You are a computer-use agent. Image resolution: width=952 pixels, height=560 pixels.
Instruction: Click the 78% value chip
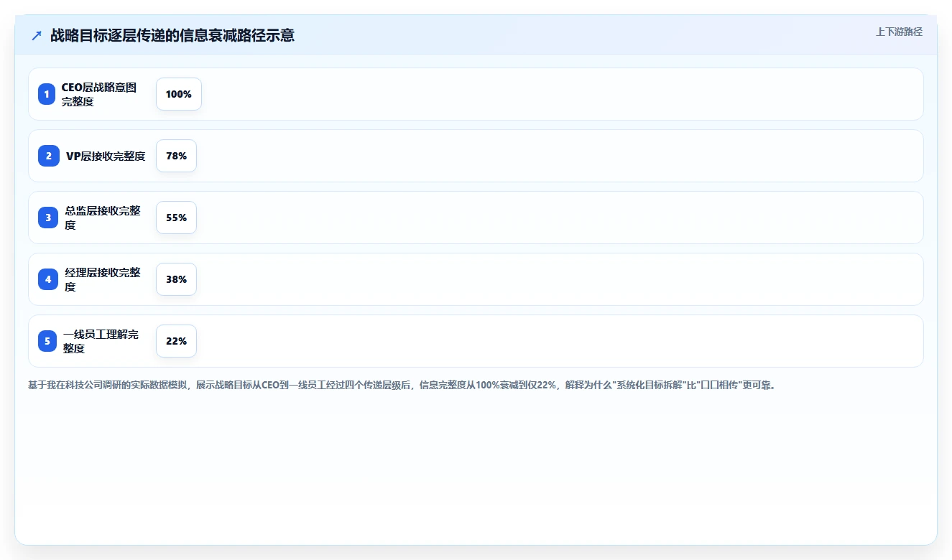pyautogui.click(x=176, y=156)
